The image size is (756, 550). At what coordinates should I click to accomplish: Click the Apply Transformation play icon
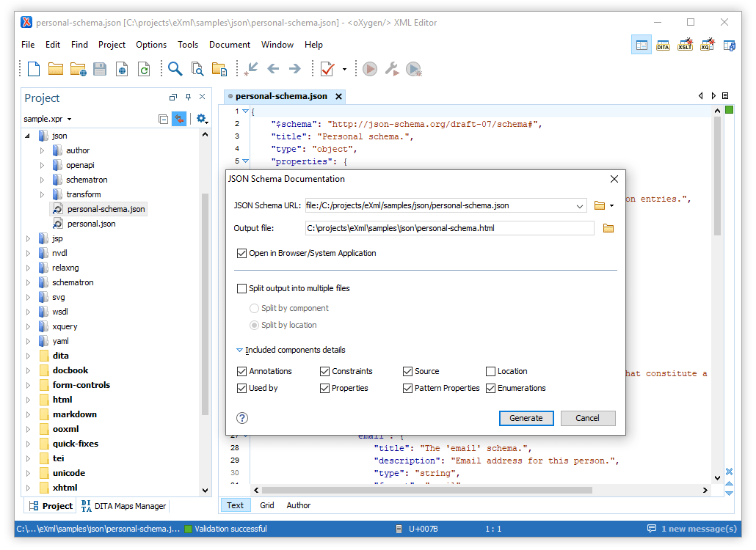370,69
